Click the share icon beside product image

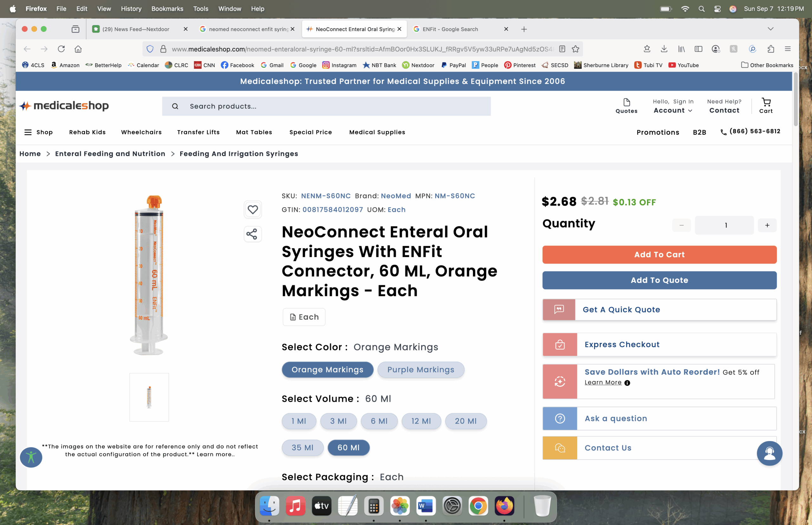tap(252, 234)
